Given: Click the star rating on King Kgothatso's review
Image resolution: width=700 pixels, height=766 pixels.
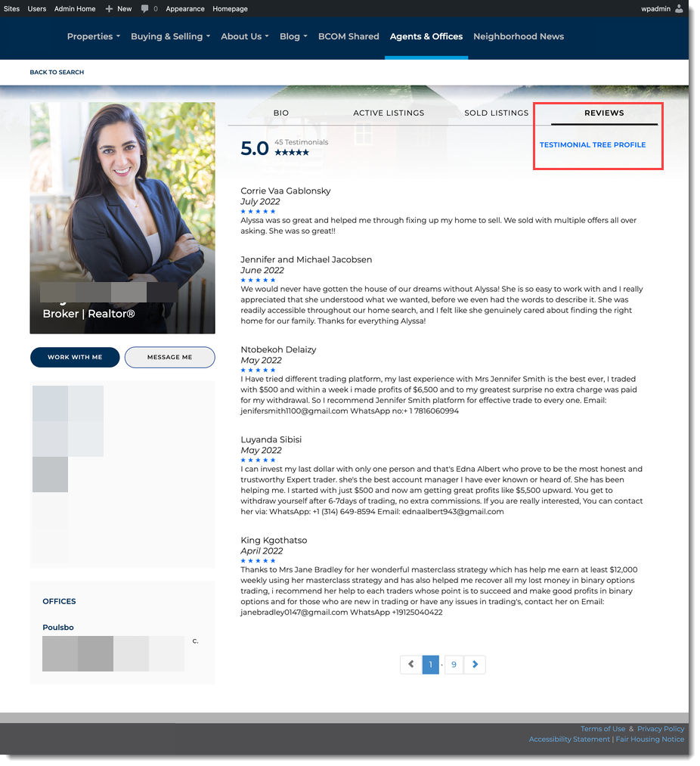Looking at the screenshot, I should (259, 561).
